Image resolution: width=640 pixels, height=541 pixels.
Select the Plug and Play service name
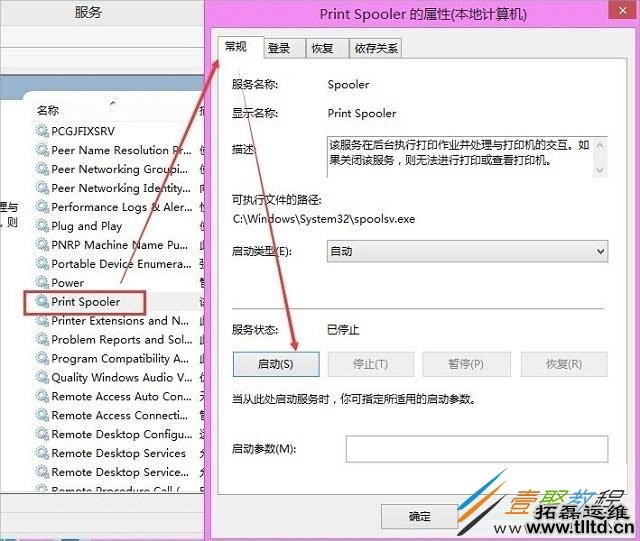tap(87, 226)
